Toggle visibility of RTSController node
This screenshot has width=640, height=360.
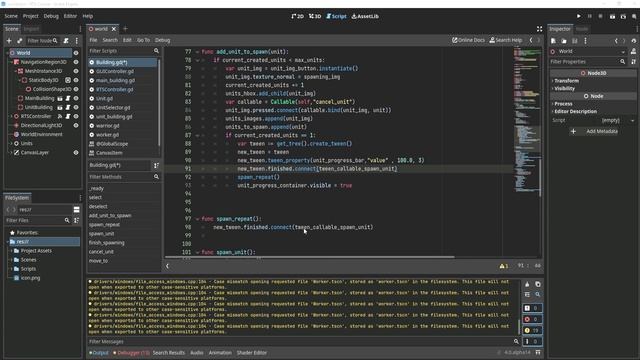(76, 116)
